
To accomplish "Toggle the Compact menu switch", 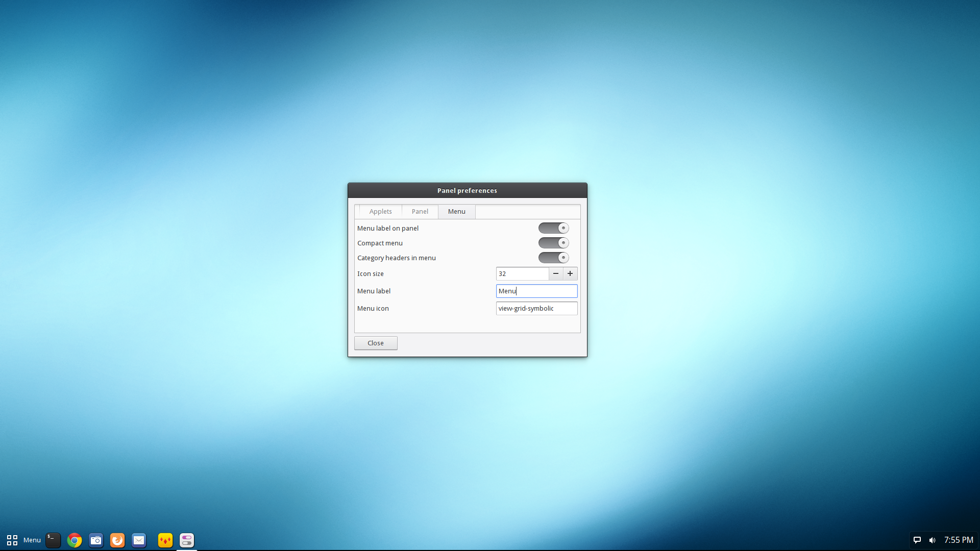I will (x=553, y=243).
